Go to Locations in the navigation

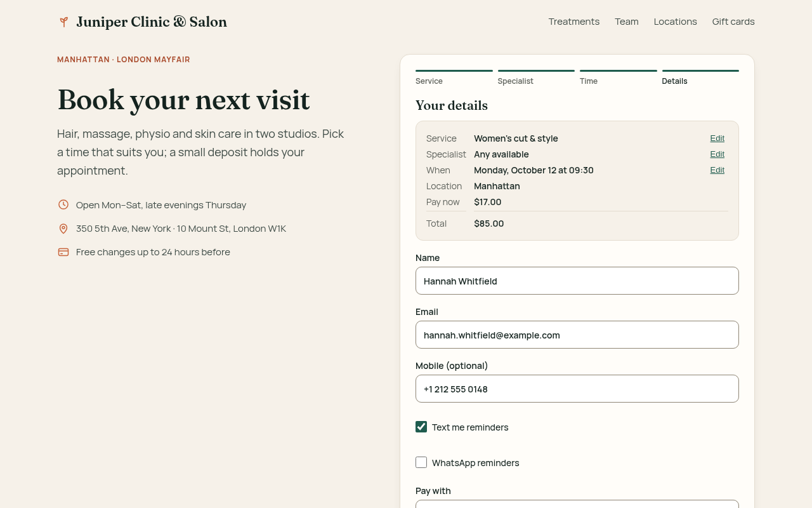pos(676,22)
